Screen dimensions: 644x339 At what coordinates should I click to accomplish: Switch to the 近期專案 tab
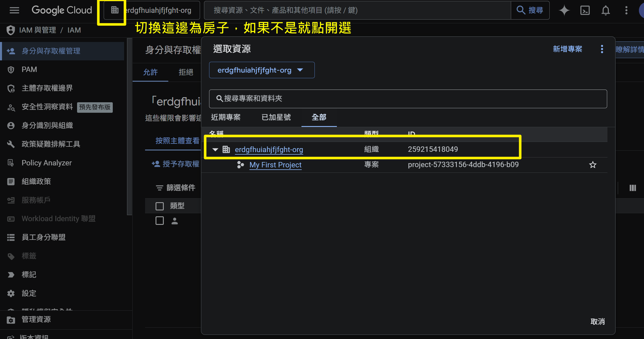(x=226, y=117)
